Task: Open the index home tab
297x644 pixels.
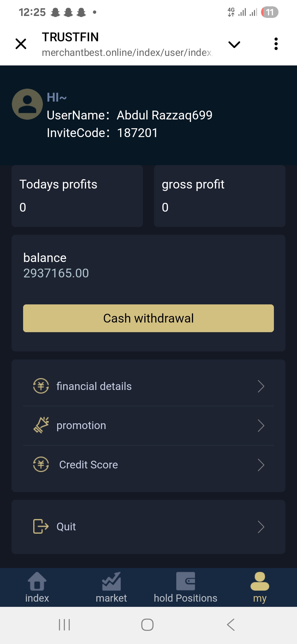Action: [x=37, y=587]
